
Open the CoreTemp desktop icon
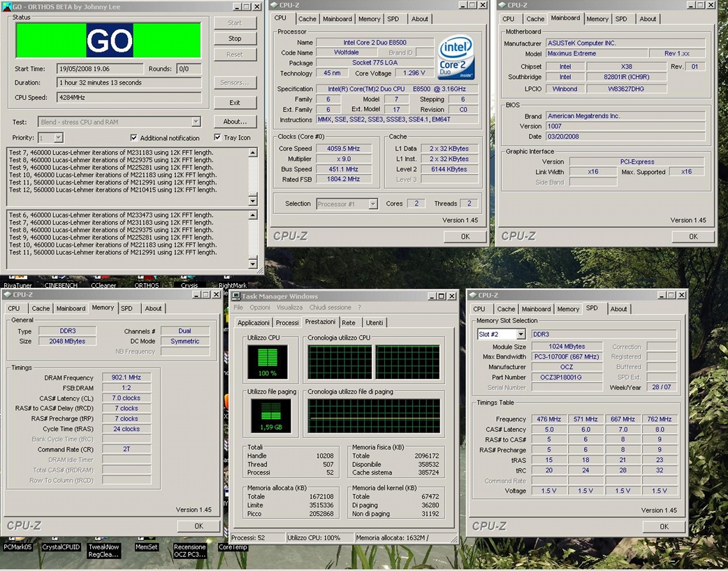pos(233,548)
